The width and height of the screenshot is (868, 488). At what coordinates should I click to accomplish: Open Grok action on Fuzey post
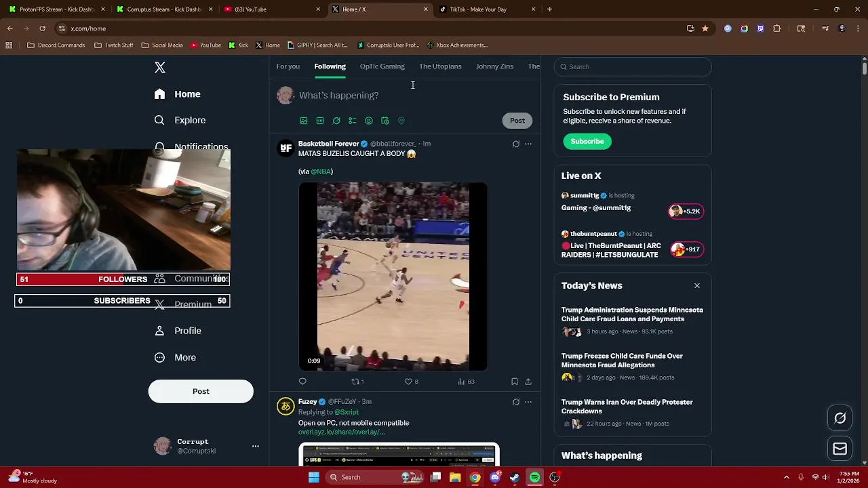[x=516, y=402]
